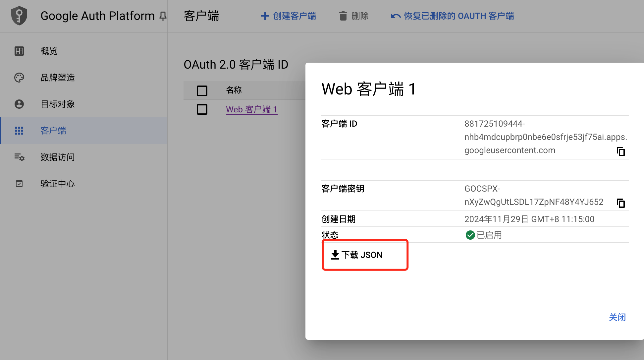Viewport: 644px width, 360px height.
Task: Click the creation date 2024年11月29日
Action: [529, 219]
